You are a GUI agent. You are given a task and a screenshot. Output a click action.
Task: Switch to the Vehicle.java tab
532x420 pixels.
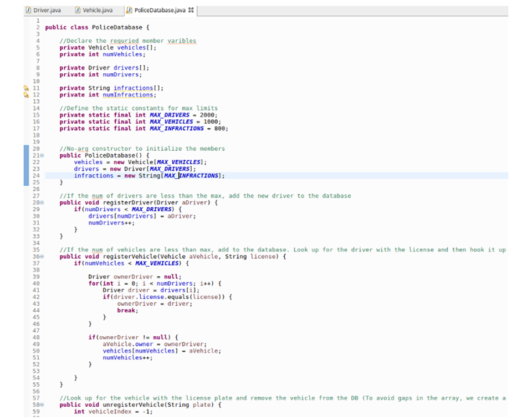(97, 10)
